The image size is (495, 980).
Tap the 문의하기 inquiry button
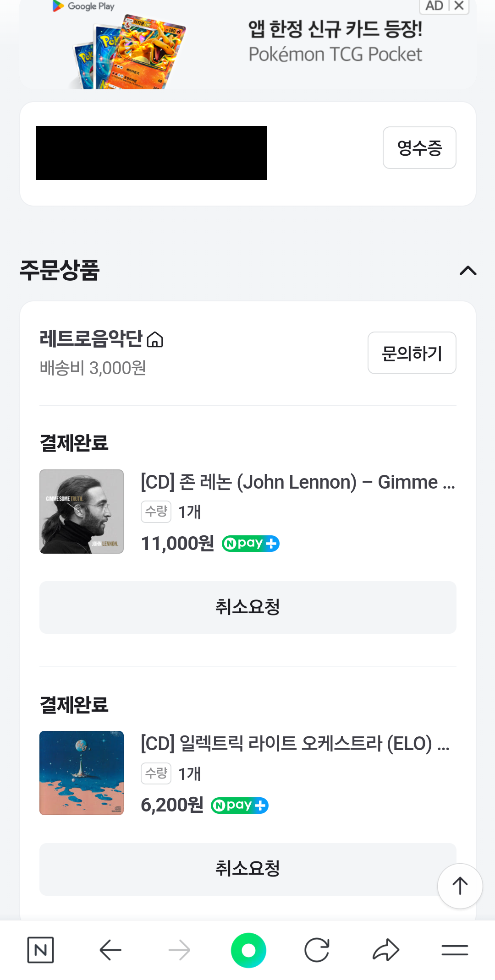[412, 353]
